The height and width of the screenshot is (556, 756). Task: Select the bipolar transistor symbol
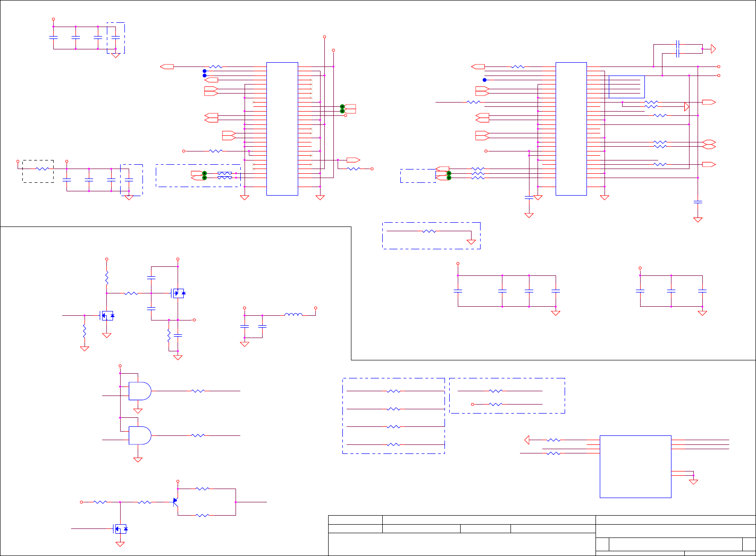pyautogui.click(x=175, y=501)
